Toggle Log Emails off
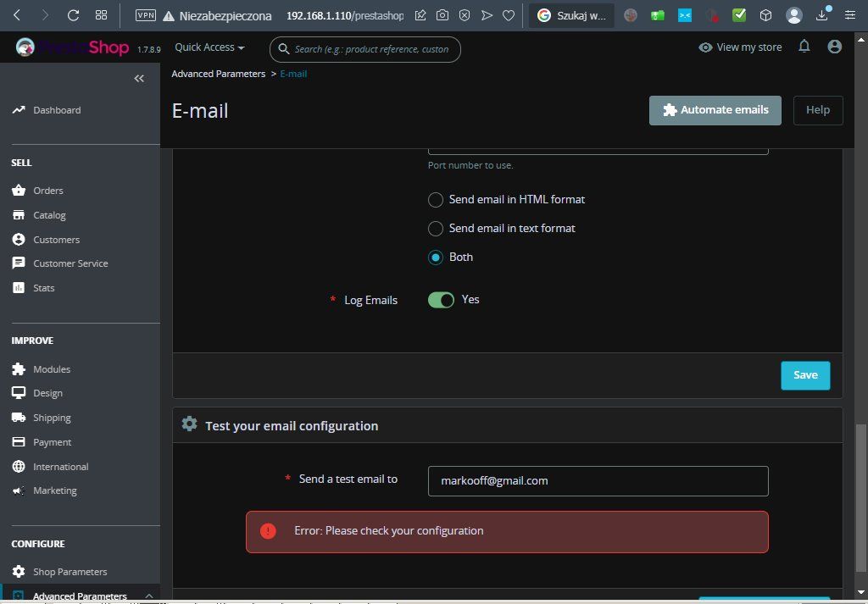 pos(441,299)
